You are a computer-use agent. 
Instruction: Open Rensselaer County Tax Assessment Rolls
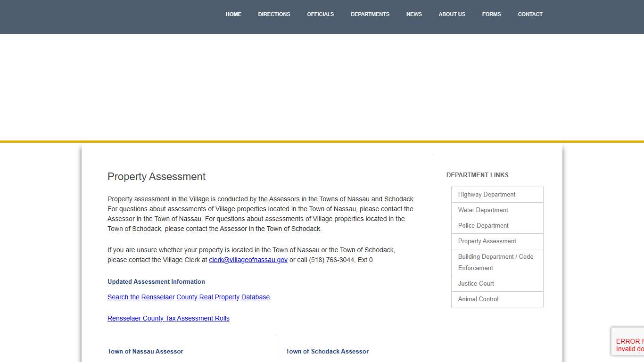168,318
